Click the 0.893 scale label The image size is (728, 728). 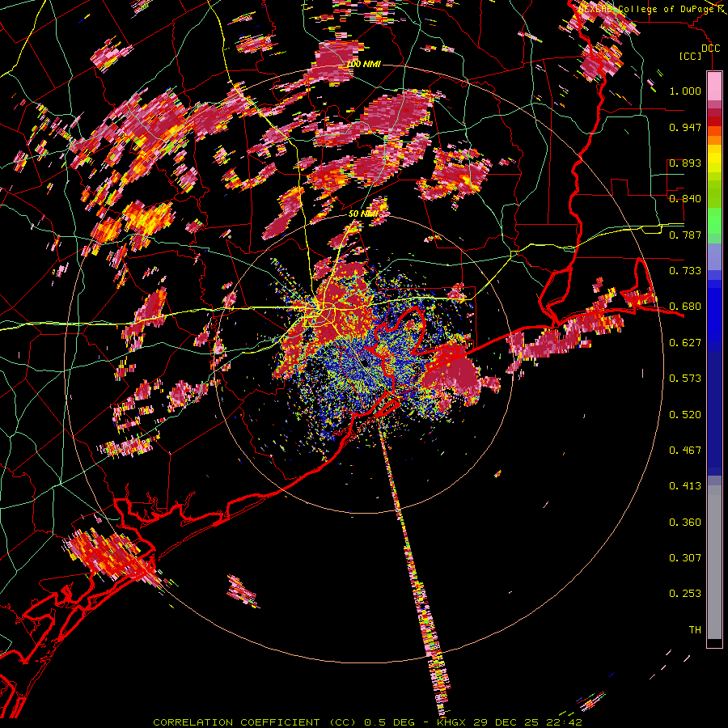tap(685, 163)
